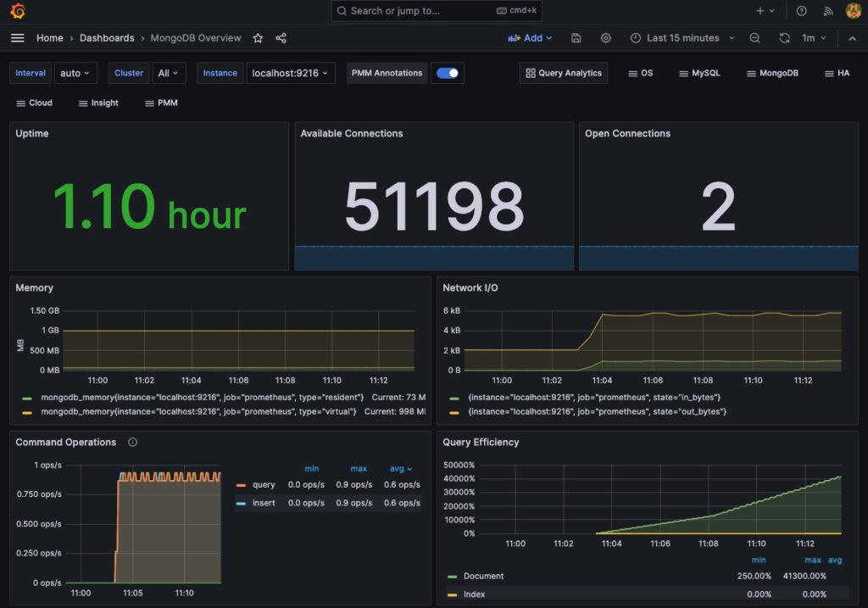Click the Uptime panel title
Screen dimensions: 868x608
(x=32, y=133)
